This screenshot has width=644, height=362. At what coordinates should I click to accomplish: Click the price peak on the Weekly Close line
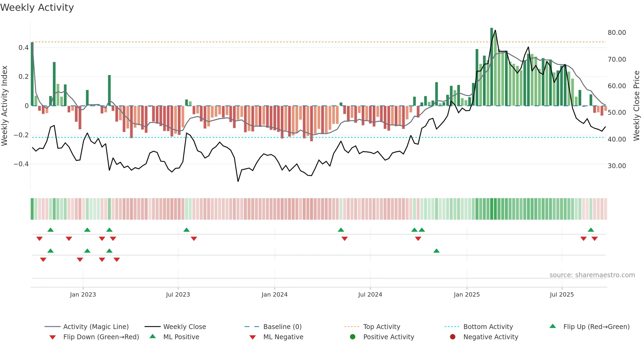tap(495, 30)
